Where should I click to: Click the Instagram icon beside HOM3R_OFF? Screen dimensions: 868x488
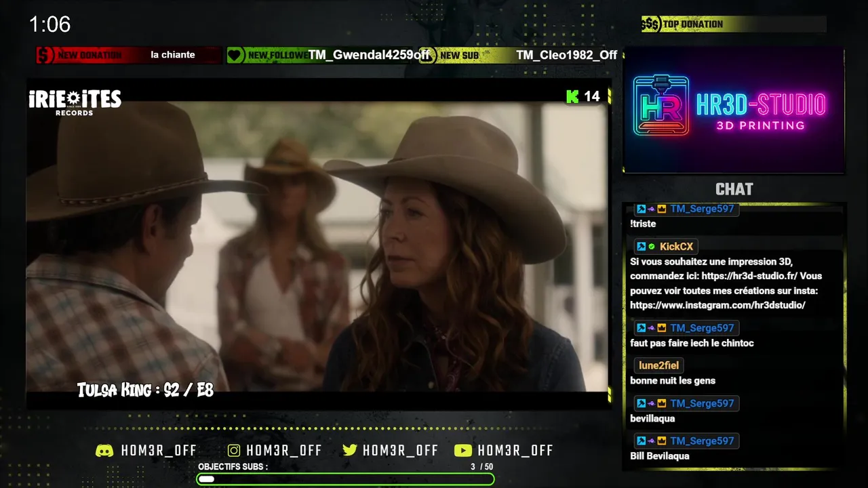click(x=234, y=451)
